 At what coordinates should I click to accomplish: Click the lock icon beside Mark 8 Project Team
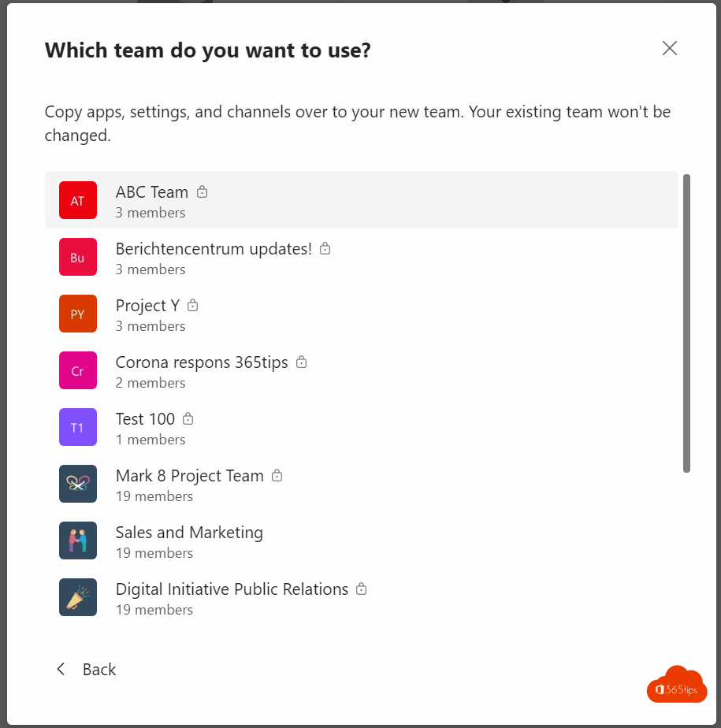pyautogui.click(x=277, y=475)
